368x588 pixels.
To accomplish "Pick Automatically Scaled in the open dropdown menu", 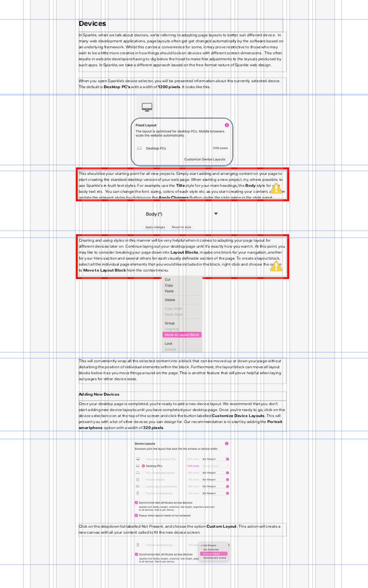I will click(213, 558).
